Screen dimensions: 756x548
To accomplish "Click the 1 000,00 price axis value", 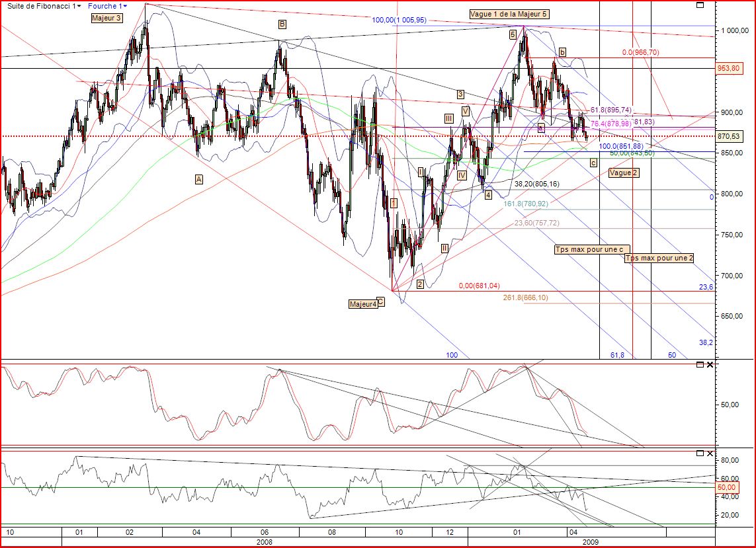I will tap(735, 30).
